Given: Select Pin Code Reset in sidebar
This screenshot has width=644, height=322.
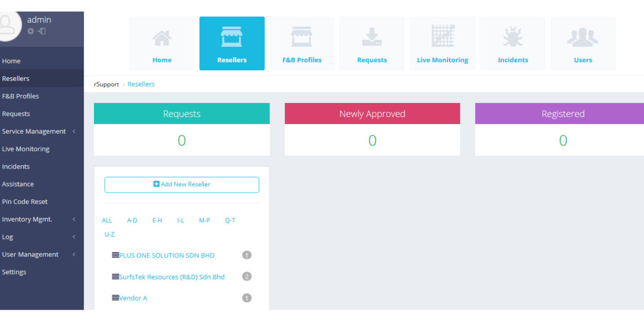Looking at the screenshot, I should pyautogui.click(x=25, y=202).
